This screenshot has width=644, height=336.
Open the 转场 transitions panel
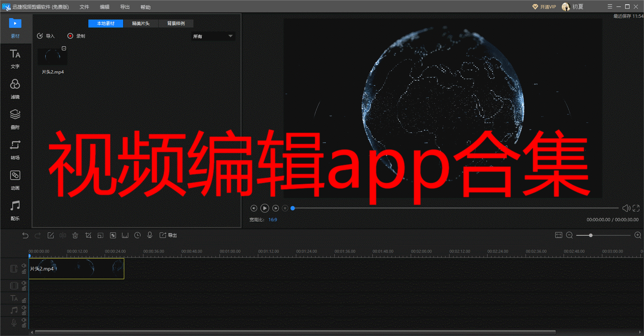(x=15, y=150)
